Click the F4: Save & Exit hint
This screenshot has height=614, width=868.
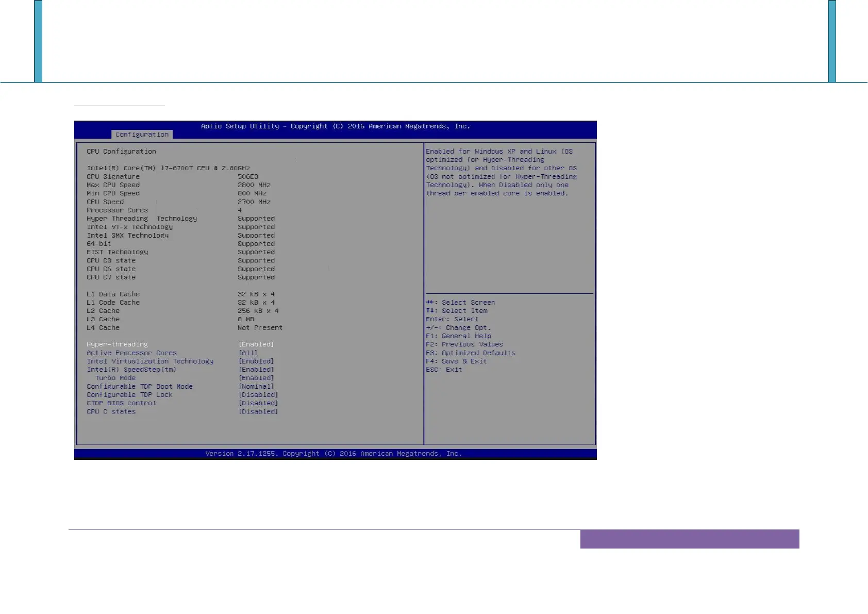click(456, 361)
